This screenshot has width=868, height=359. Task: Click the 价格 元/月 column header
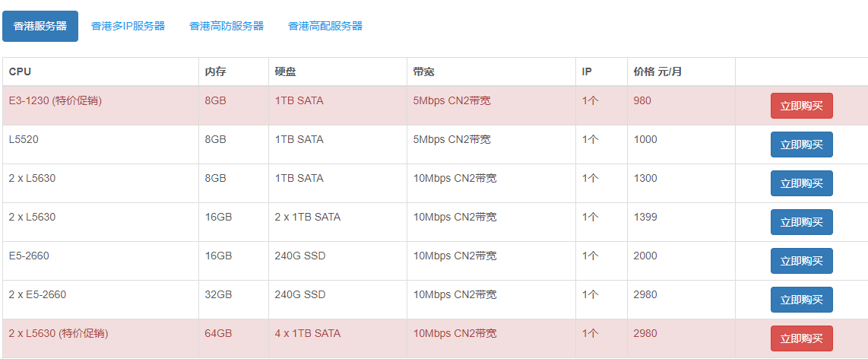pyautogui.click(x=657, y=72)
